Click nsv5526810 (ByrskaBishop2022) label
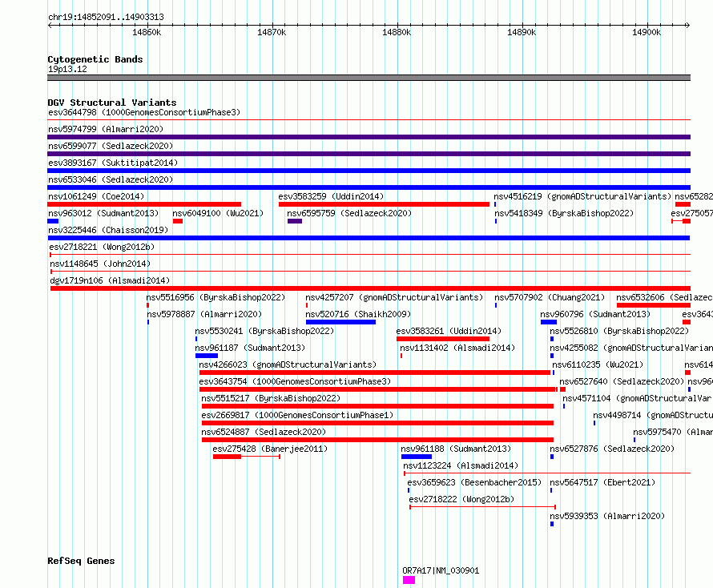 pyautogui.click(x=620, y=331)
